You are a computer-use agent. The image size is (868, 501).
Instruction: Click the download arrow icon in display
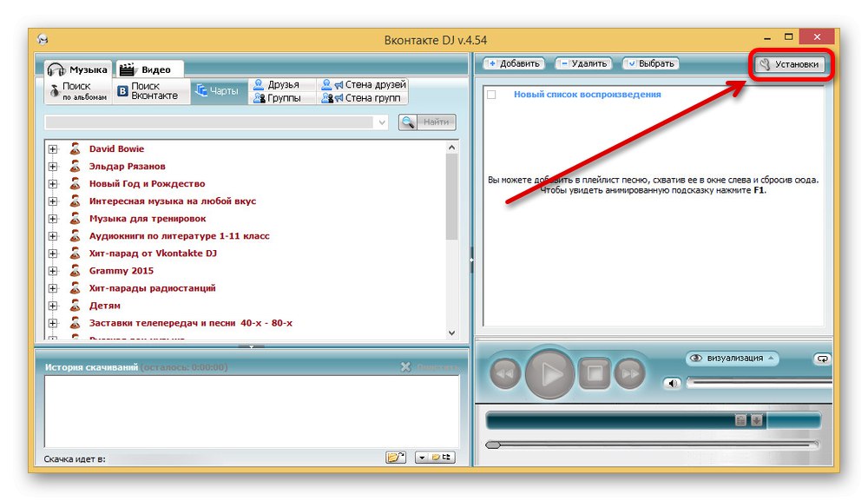coord(757,420)
